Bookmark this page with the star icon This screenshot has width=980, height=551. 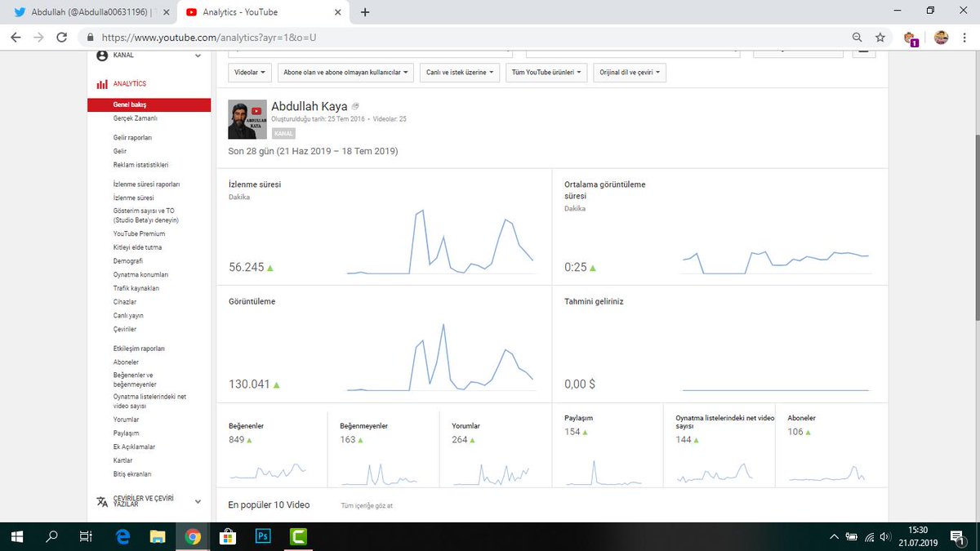click(880, 38)
